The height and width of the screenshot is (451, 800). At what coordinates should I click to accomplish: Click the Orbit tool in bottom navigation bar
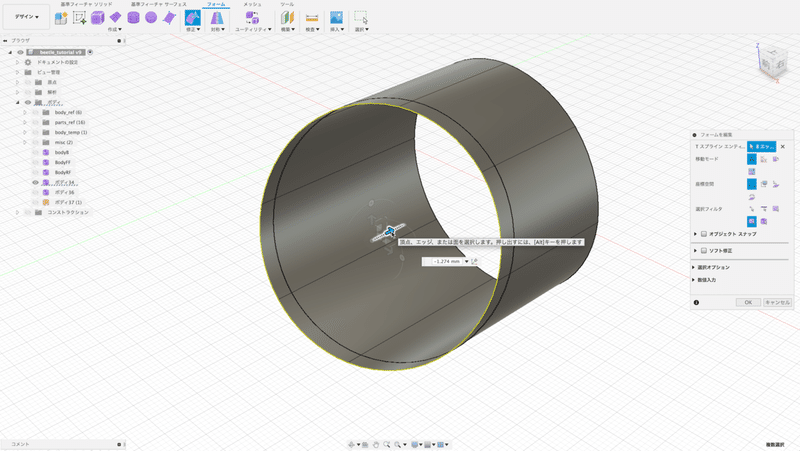pos(352,445)
